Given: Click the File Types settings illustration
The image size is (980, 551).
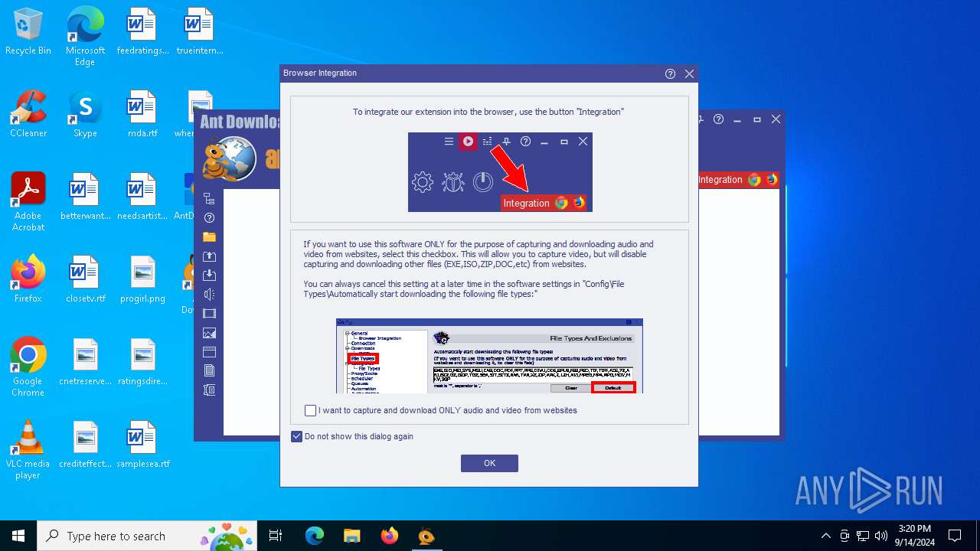Looking at the screenshot, I should coord(489,356).
